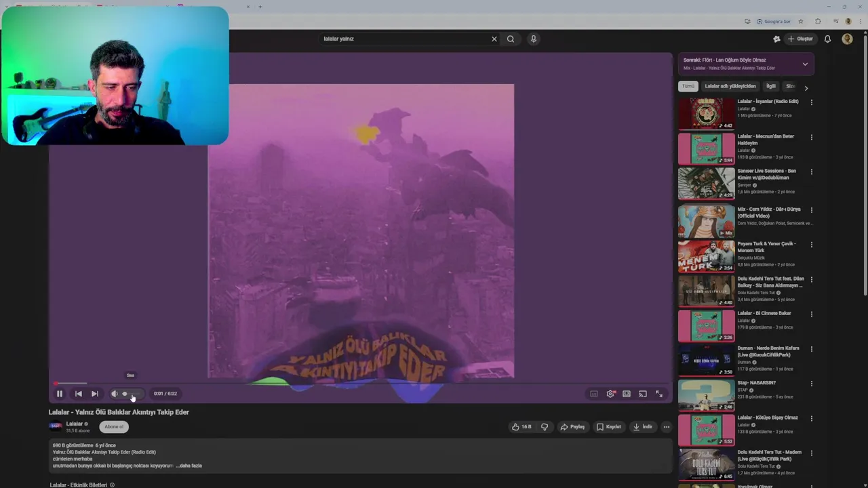The image size is (868, 488).
Task: Pause the playing video
Action: point(60,394)
